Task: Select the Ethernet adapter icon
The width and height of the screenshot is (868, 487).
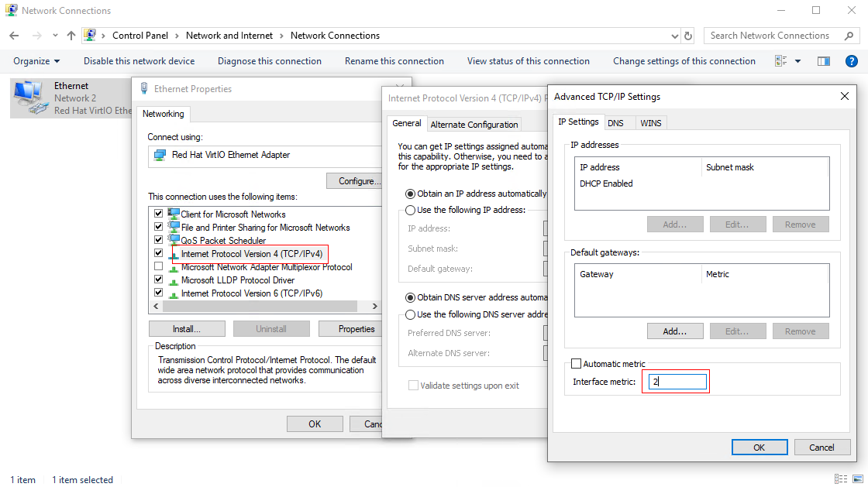Action: coord(30,98)
